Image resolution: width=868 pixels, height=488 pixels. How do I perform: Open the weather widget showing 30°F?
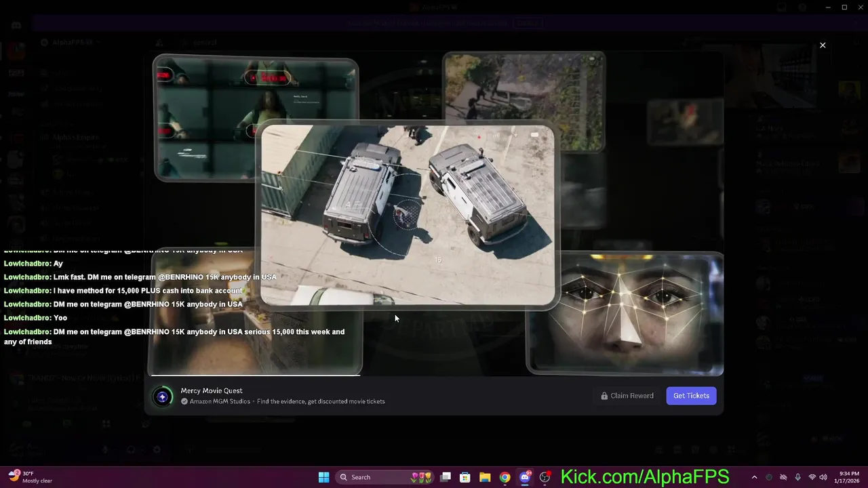tap(31, 477)
